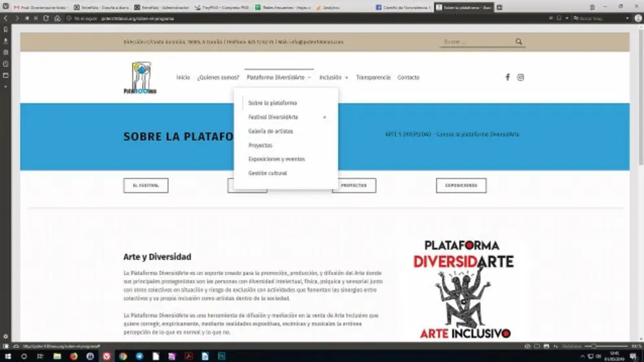Expand the search engine dropdown arrow
This screenshot has height=362, width=644.
[x=627, y=18]
